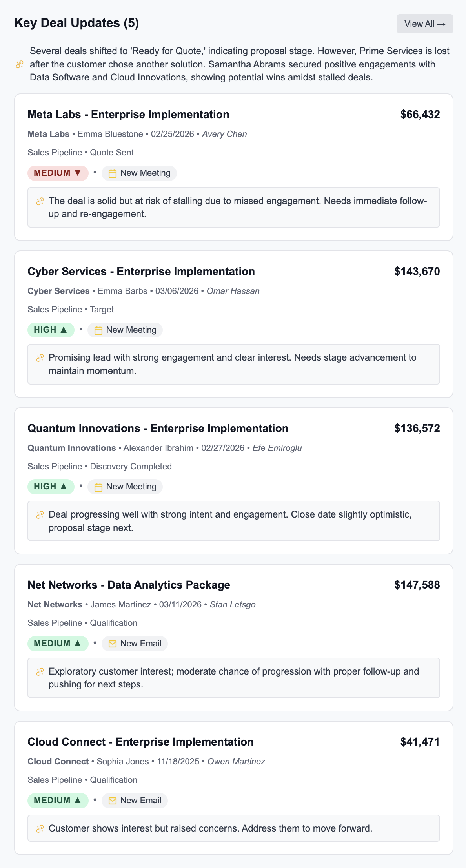Viewport: 466px width, 868px height.
Task: Click the AI summary sparkle icon under the header
Action: (x=20, y=64)
